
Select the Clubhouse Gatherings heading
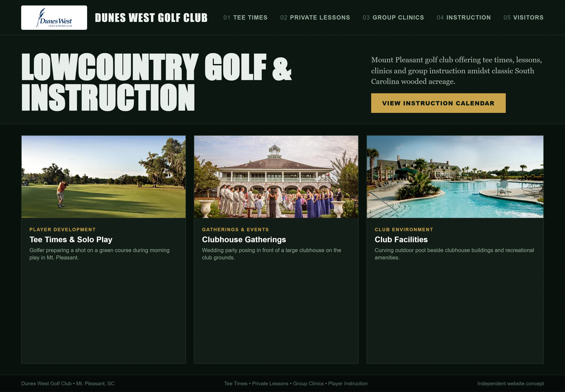244,239
